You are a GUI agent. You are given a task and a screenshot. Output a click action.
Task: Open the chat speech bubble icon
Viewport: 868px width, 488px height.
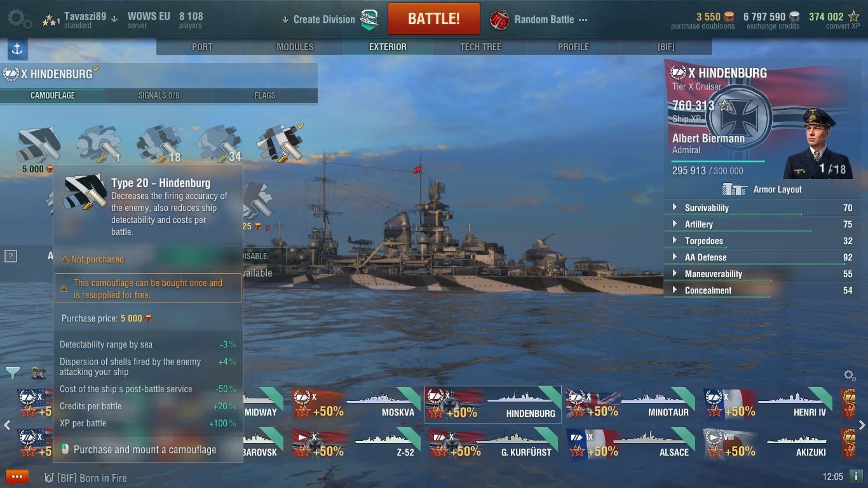tap(17, 477)
